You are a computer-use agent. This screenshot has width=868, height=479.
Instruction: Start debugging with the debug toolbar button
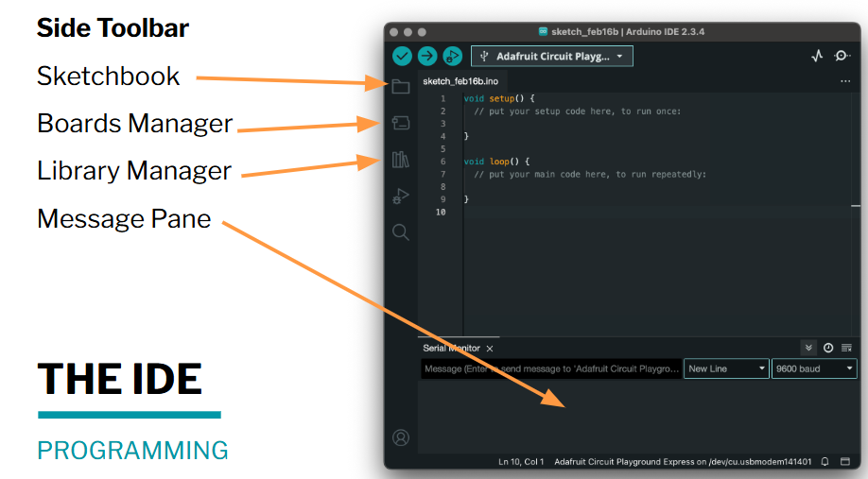[453, 57]
